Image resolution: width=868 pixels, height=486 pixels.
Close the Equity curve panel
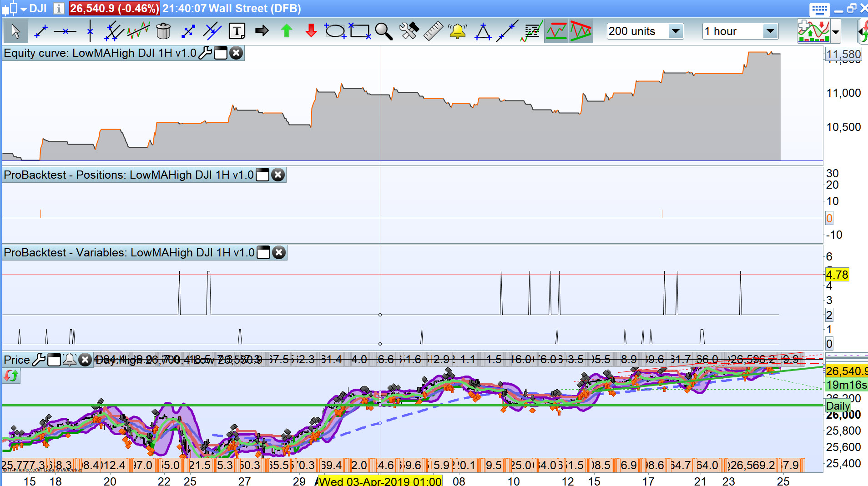[x=236, y=53]
